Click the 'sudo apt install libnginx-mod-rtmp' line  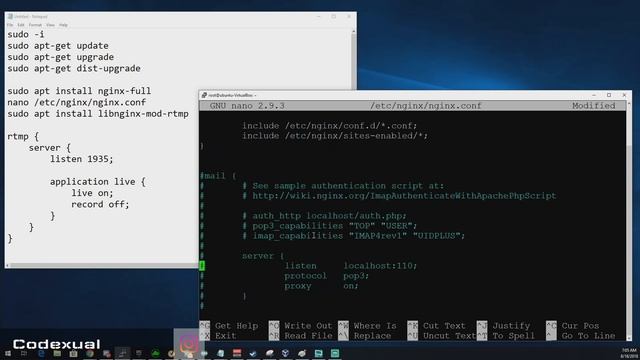click(98, 113)
